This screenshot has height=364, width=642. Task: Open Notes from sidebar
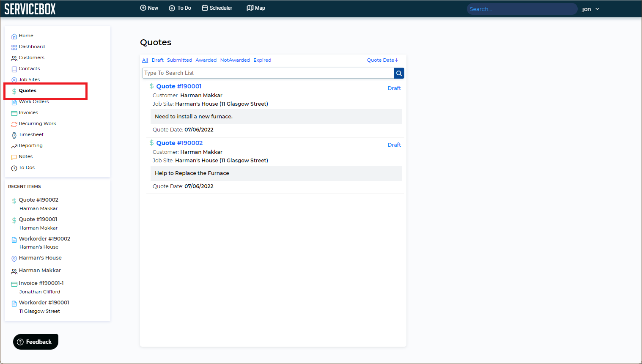[25, 157]
